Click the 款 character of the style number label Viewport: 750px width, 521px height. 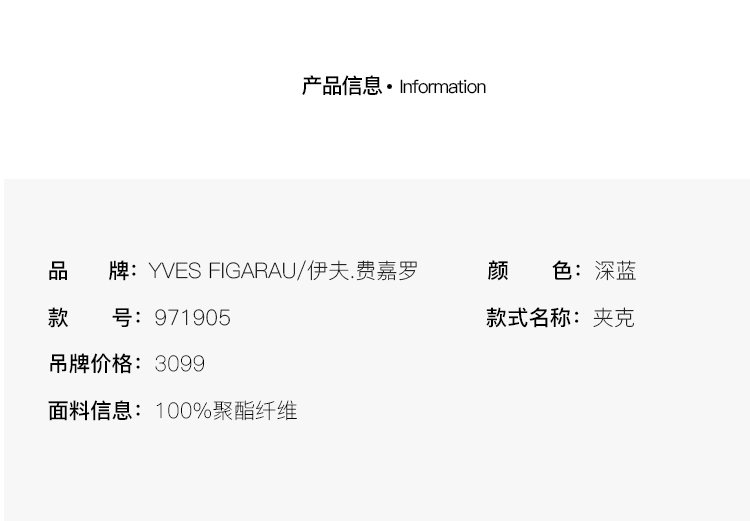pyautogui.click(x=58, y=318)
